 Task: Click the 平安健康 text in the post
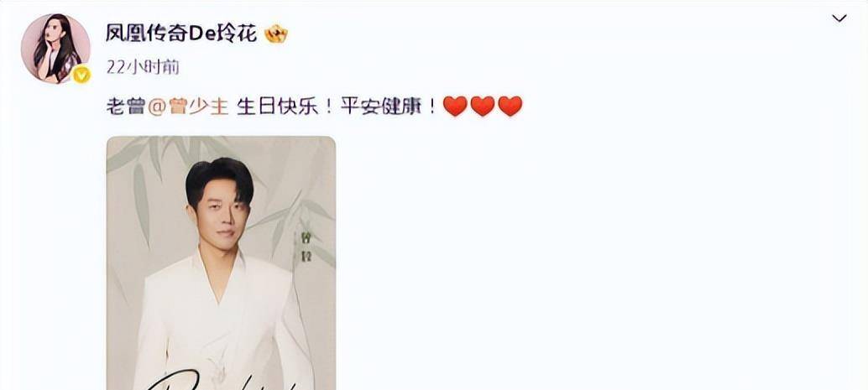click(x=381, y=106)
